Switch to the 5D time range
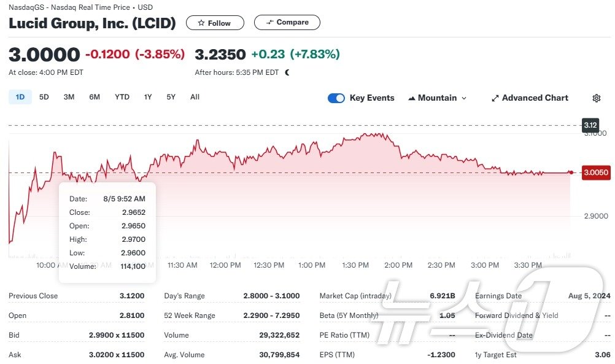The height and width of the screenshot is (364, 615). (44, 97)
